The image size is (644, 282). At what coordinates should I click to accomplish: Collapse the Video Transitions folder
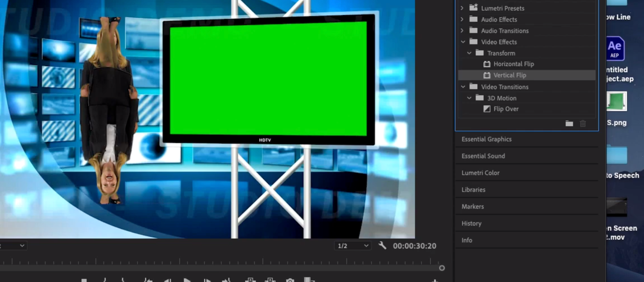(463, 87)
